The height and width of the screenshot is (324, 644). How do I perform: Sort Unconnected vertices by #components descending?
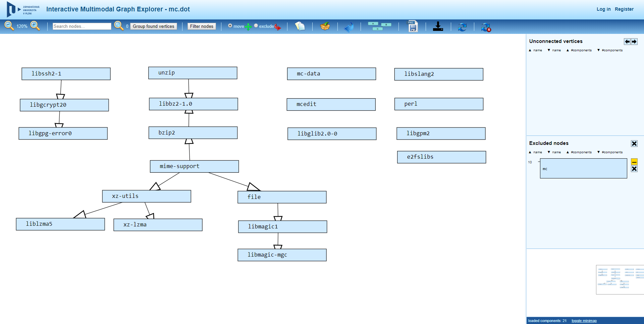point(610,50)
